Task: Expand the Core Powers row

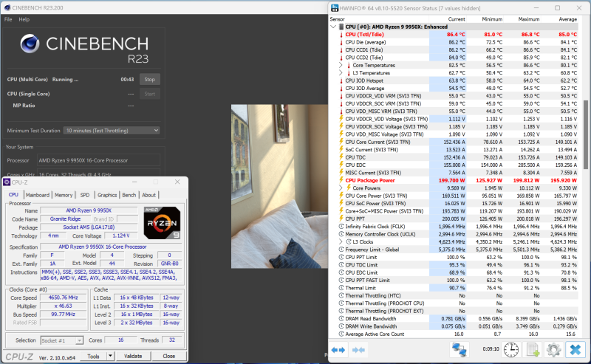Action: click(x=341, y=188)
